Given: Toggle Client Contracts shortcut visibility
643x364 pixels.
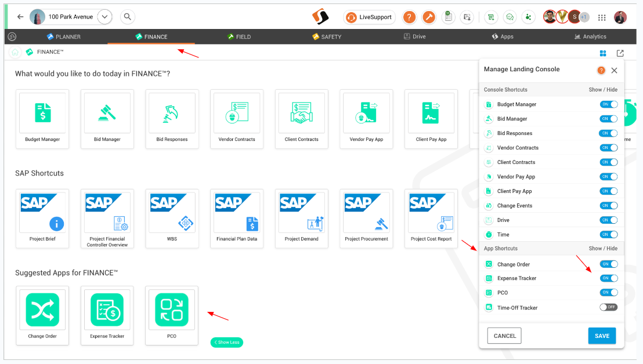Looking at the screenshot, I should click(609, 162).
